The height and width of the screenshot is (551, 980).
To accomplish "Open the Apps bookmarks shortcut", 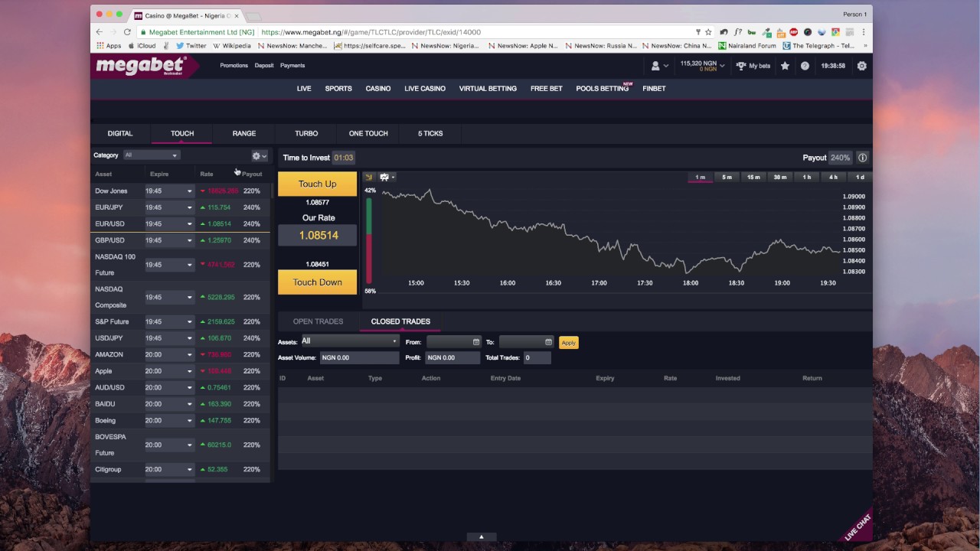I will [x=109, y=46].
